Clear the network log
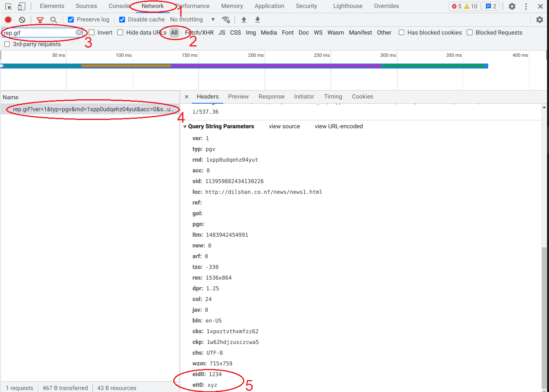The height and width of the screenshot is (392, 549). pos(22,19)
